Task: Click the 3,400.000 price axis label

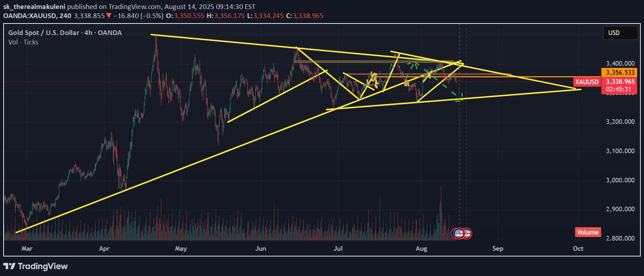Action: click(x=620, y=64)
